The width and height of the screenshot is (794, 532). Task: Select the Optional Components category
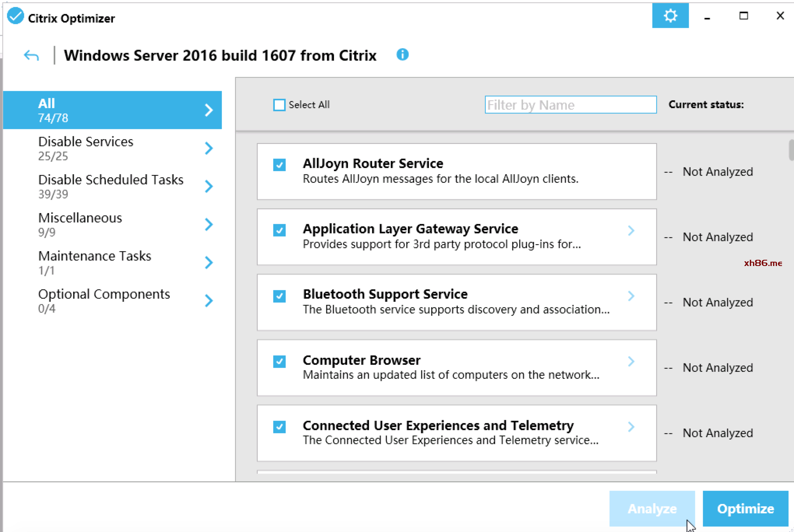coord(112,301)
